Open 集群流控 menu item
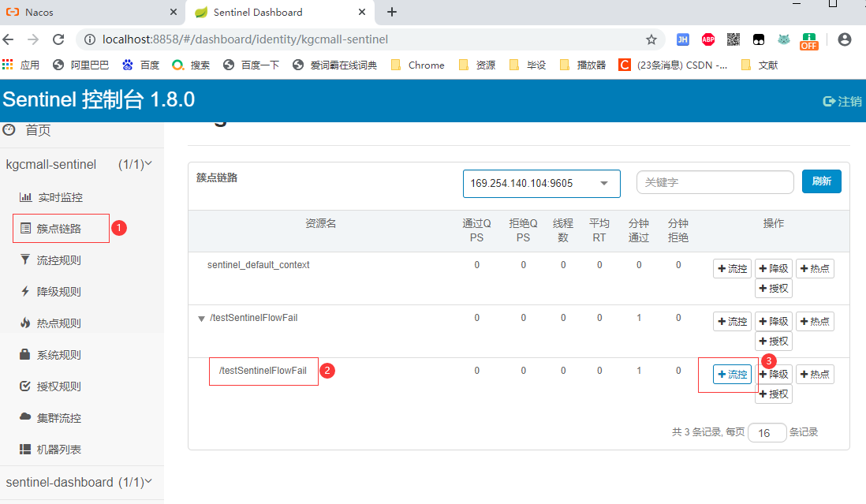 pyautogui.click(x=50, y=418)
